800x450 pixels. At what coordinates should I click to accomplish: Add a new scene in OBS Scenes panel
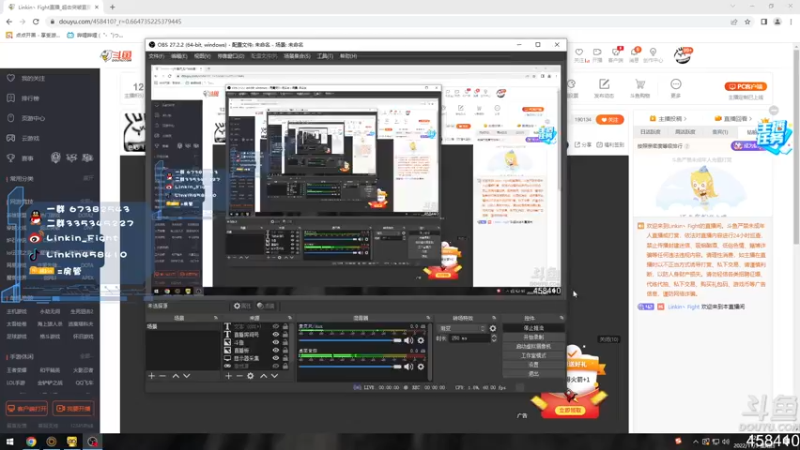[152, 376]
